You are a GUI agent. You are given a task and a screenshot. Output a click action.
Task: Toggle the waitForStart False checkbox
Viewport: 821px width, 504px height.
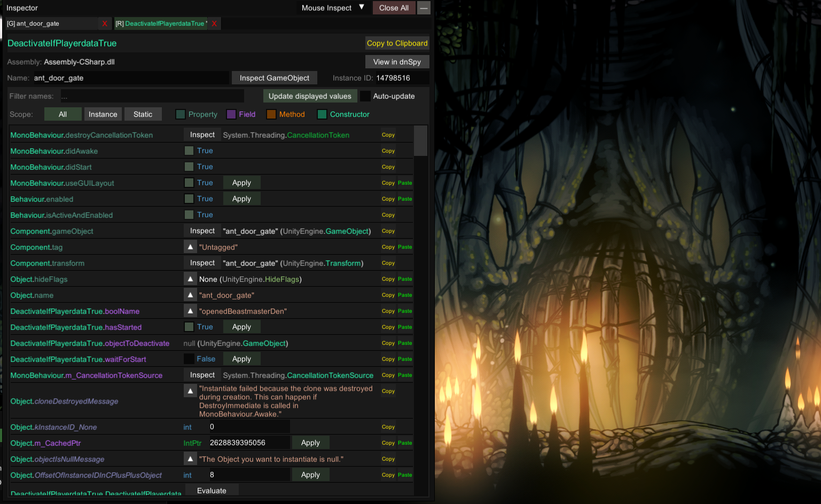pos(189,359)
